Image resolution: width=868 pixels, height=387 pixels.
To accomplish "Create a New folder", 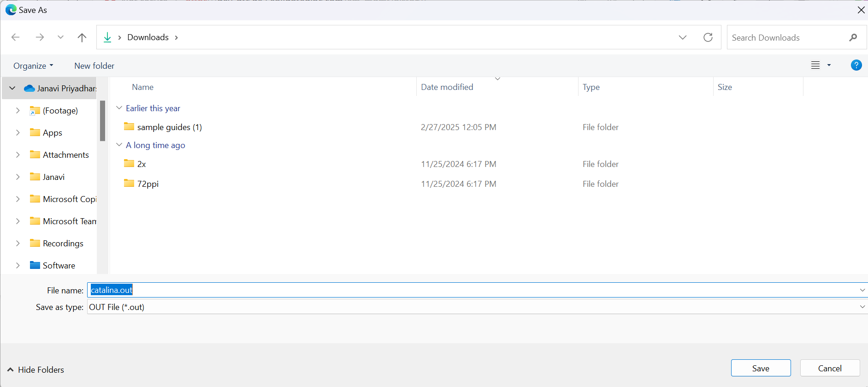I will [x=94, y=66].
